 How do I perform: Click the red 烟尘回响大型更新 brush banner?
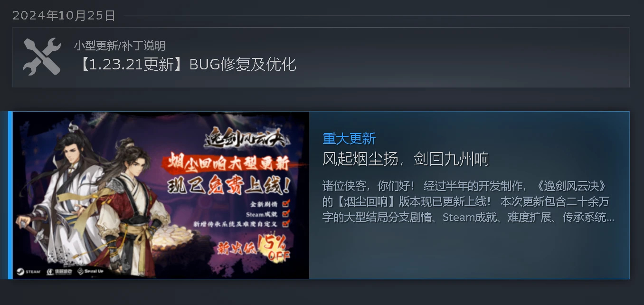tap(229, 164)
